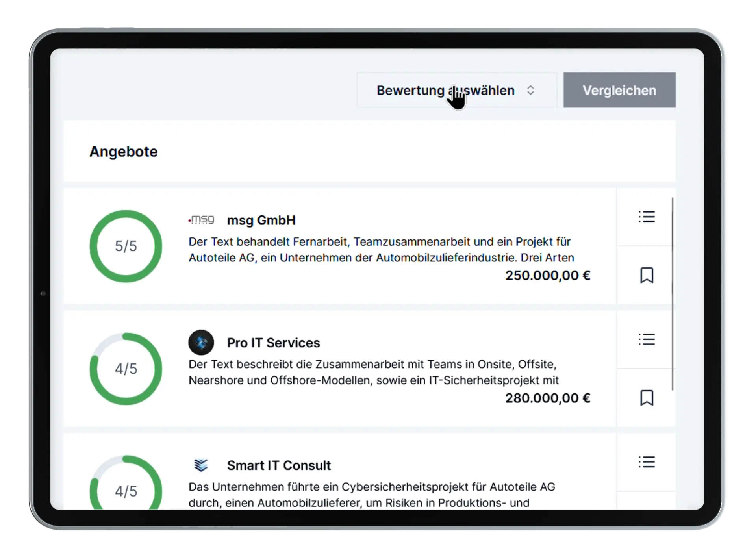Click the 4/5 rating ring of Pro IT Services

[126, 368]
